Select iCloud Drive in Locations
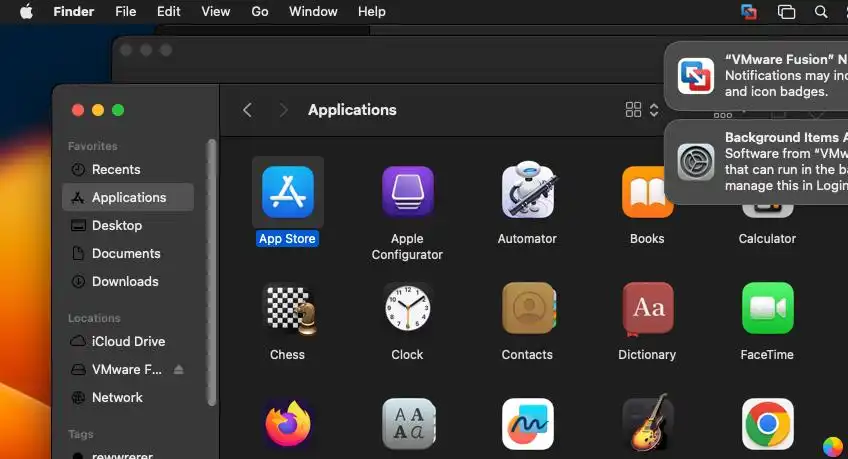 point(128,341)
